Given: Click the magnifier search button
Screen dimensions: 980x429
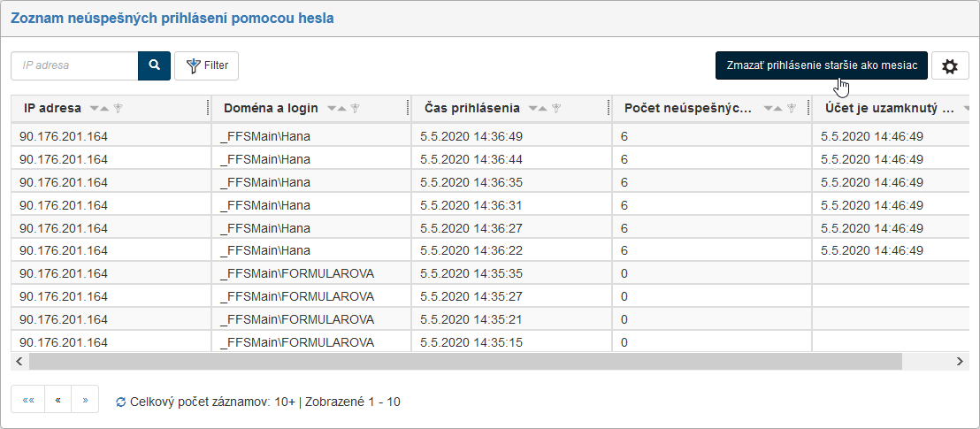Looking at the screenshot, I should (x=154, y=65).
